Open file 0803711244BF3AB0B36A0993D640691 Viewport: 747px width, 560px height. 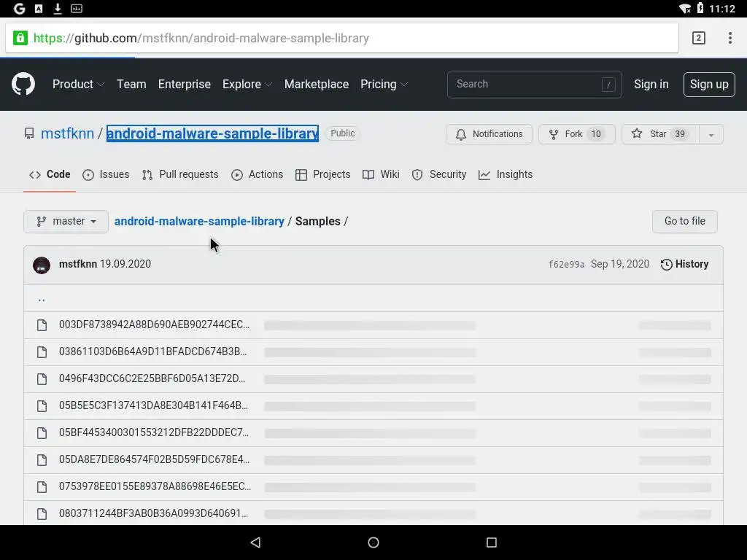(153, 514)
